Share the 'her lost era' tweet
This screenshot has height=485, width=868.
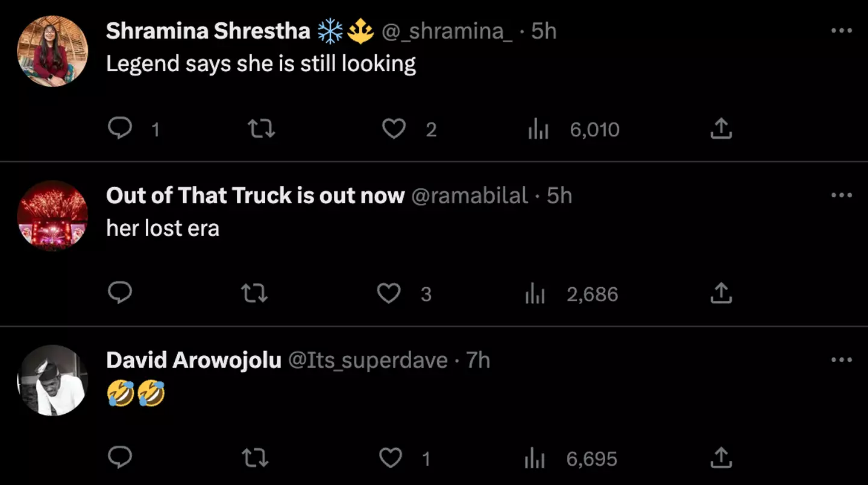[721, 293]
